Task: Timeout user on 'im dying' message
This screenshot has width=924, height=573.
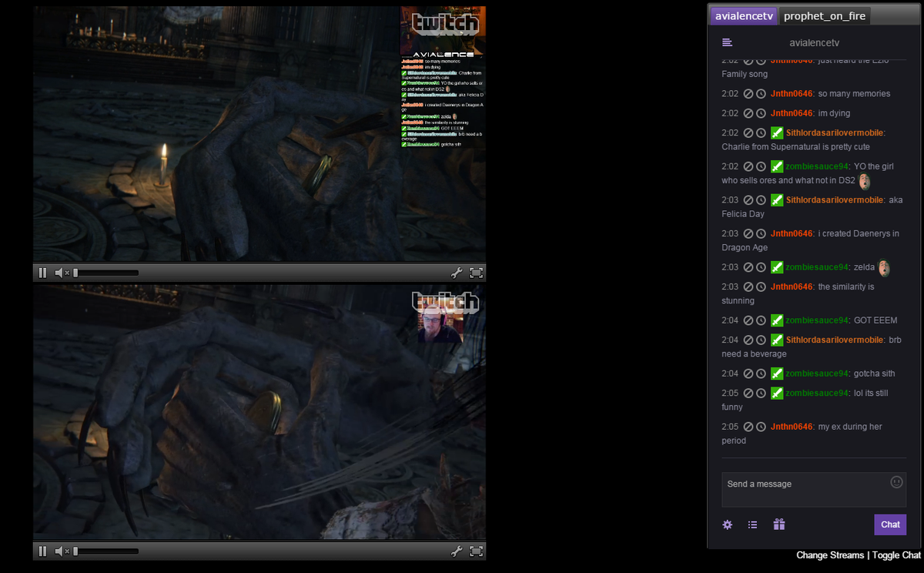Action: coord(761,113)
